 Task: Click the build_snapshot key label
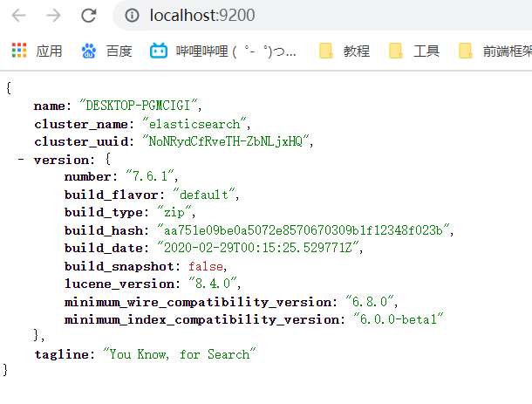click(x=119, y=266)
